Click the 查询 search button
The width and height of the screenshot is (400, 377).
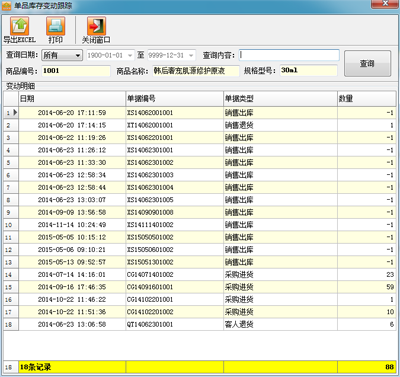pos(367,63)
